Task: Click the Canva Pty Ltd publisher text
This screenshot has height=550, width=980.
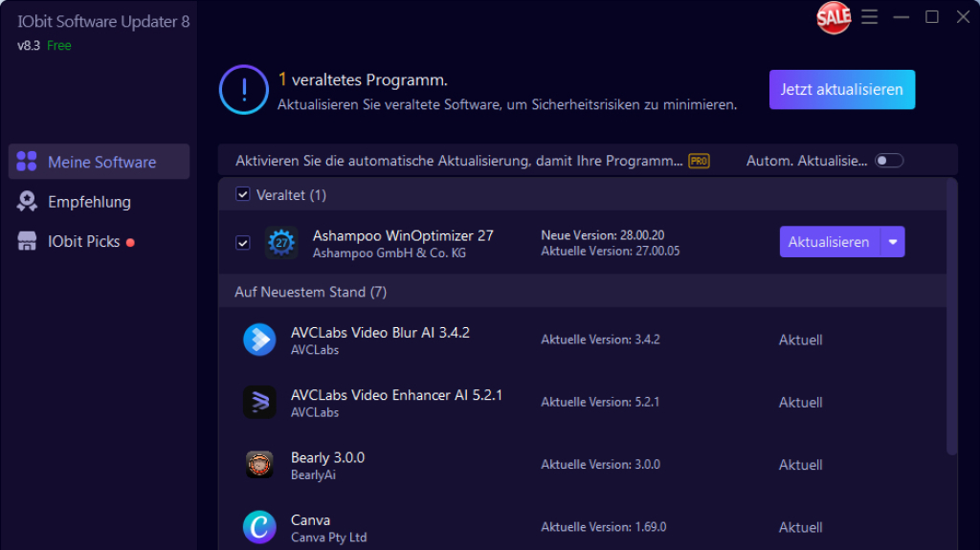Action: [x=329, y=538]
